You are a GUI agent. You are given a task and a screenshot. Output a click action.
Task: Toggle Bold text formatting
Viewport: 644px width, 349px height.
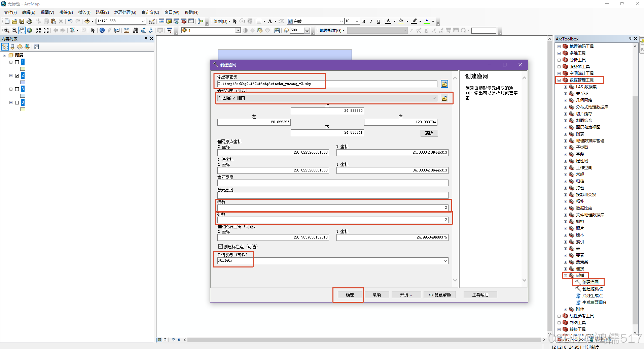(x=364, y=21)
